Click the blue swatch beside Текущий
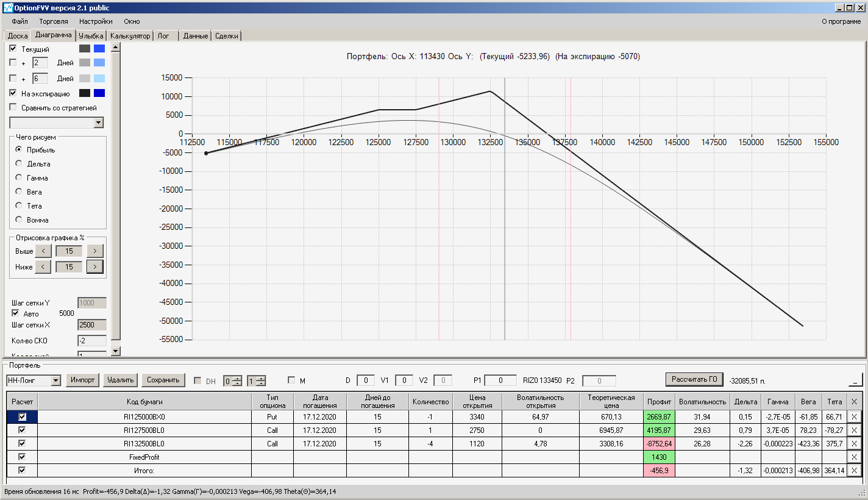The width and height of the screenshot is (868, 500). tap(99, 49)
